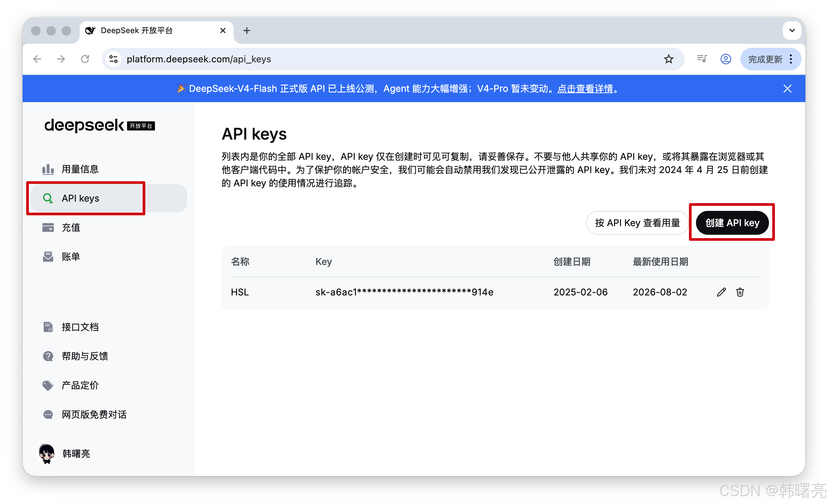Click the browser forward arrow
The height and width of the screenshot is (504, 828).
click(x=61, y=59)
